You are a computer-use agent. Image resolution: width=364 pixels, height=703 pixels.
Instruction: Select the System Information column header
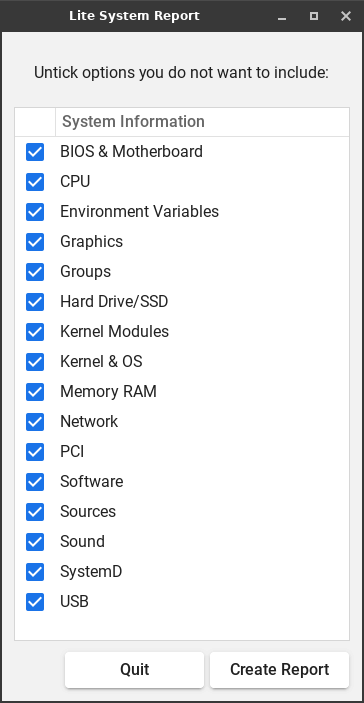pos(202,122)
